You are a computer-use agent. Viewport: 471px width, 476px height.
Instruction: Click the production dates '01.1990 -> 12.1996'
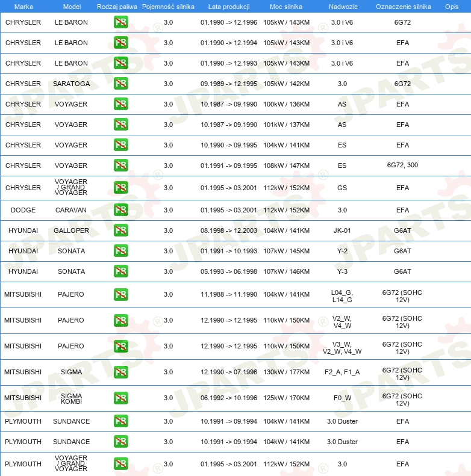228,22
